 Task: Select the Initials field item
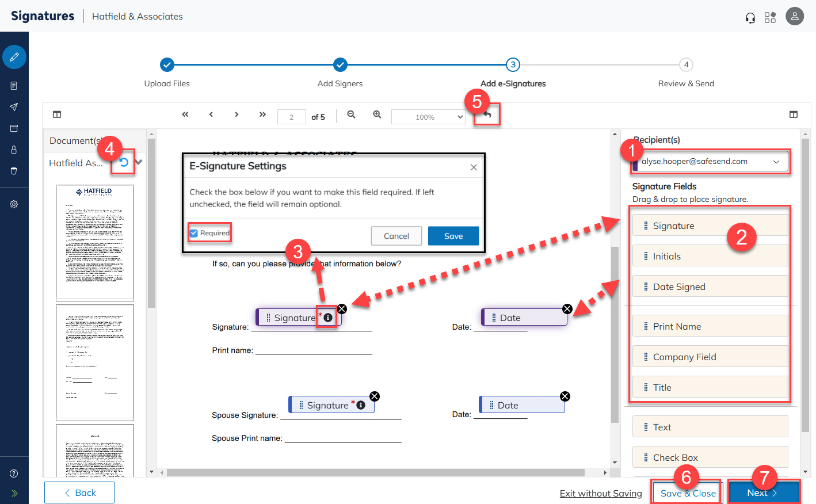click(710, 256)
